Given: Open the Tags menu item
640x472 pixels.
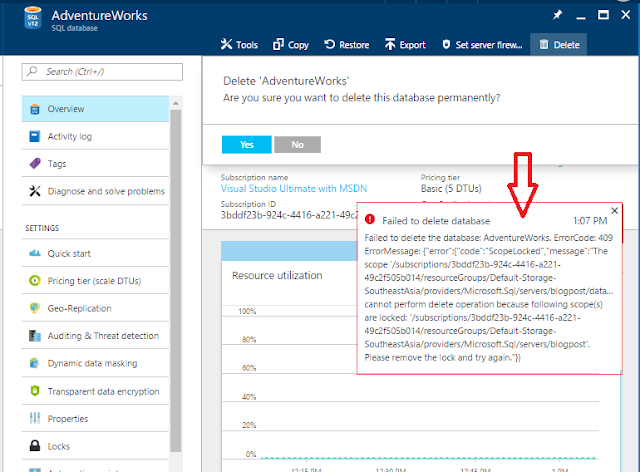Looking at the screenshot, I should click(x=95, y=164).
